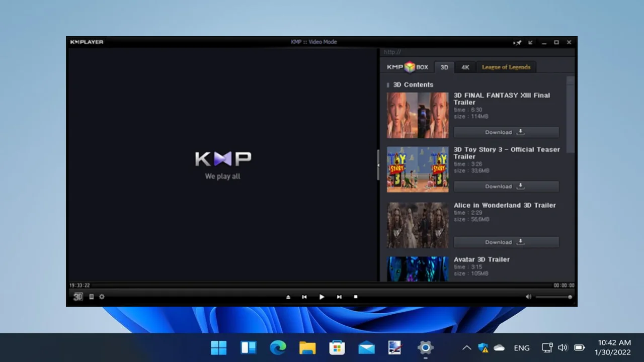The image size is (644, 362).
Task: Click the pin always-on-top icon
Action: point(517,43)
